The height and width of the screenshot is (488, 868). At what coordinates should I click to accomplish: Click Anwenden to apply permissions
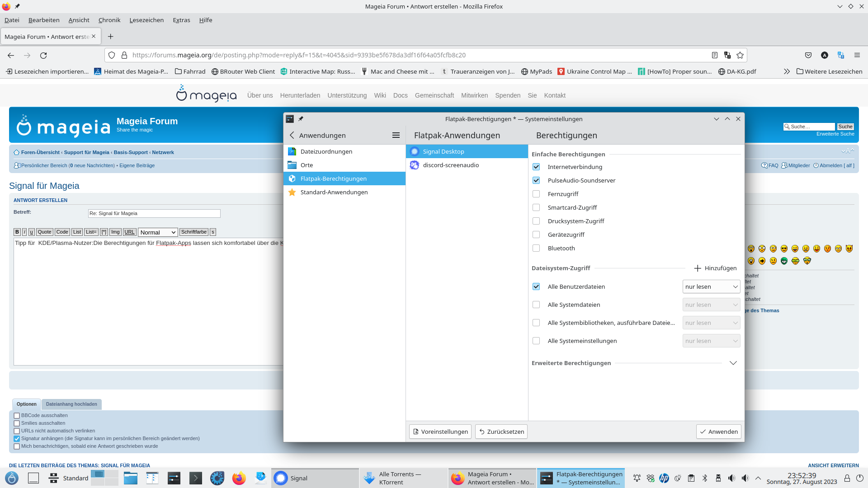[x=718, y=432]
